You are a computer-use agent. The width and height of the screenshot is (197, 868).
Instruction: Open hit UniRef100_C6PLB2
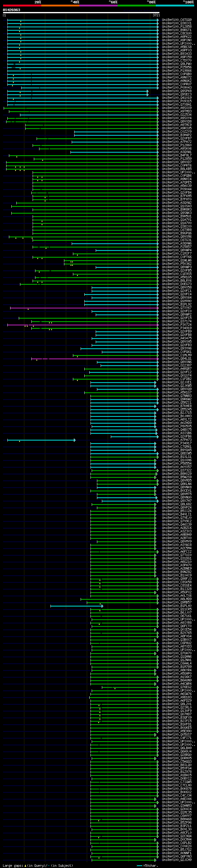pyautogui.click(x=176, y=843)
